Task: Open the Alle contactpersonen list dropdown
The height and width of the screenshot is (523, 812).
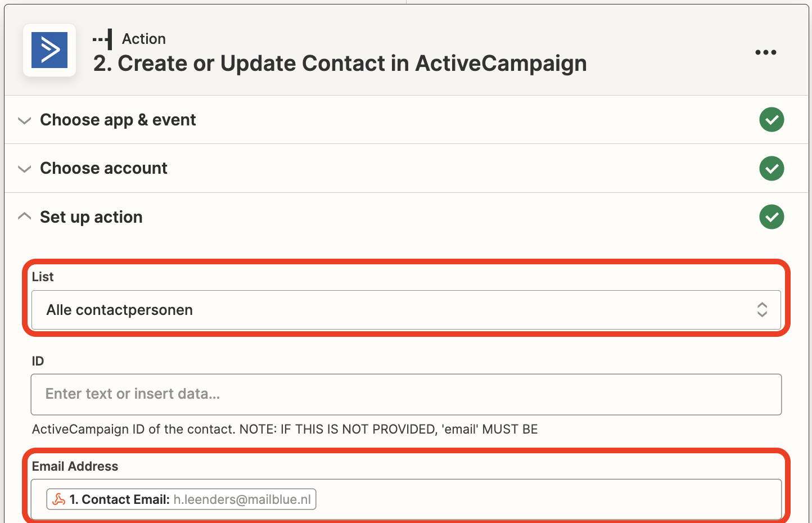Action: pyautogui.click(x=406, y=310)
